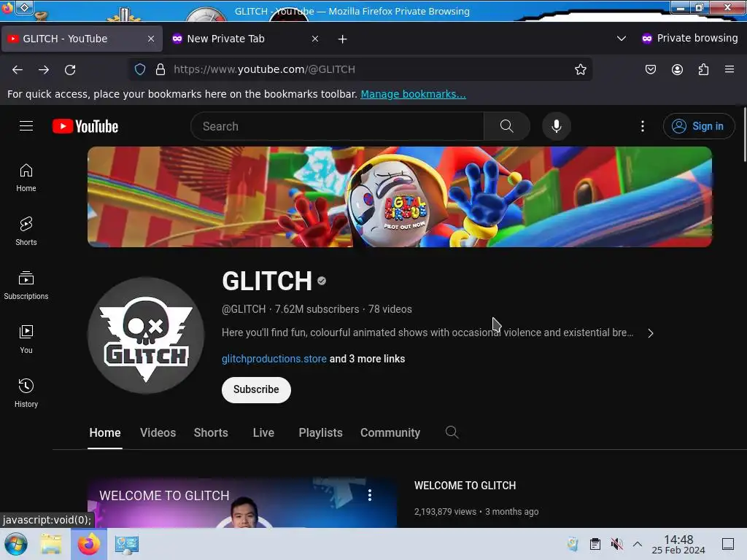Open the tracking protection shield icon

(x=140, y=69)
